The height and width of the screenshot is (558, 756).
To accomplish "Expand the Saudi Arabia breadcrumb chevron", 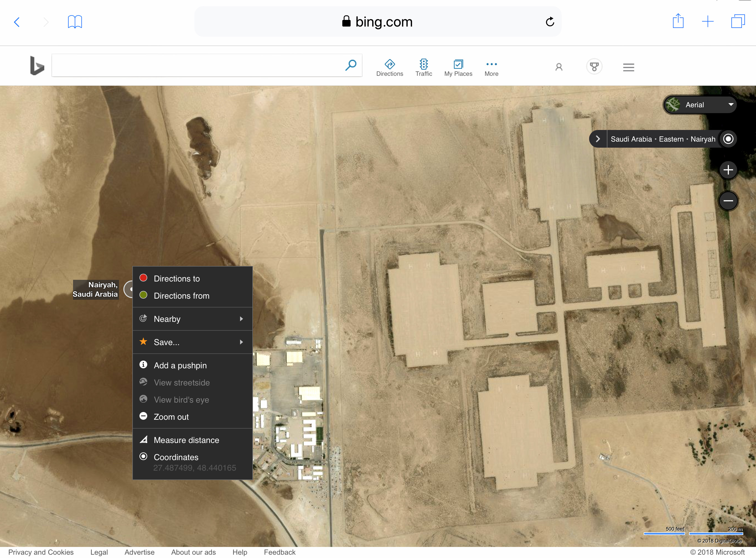I will click(x=597, y=139).
